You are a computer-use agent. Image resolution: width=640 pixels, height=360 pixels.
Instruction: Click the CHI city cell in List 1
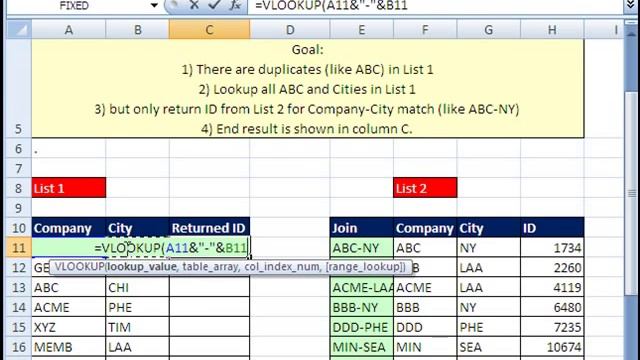138,287
